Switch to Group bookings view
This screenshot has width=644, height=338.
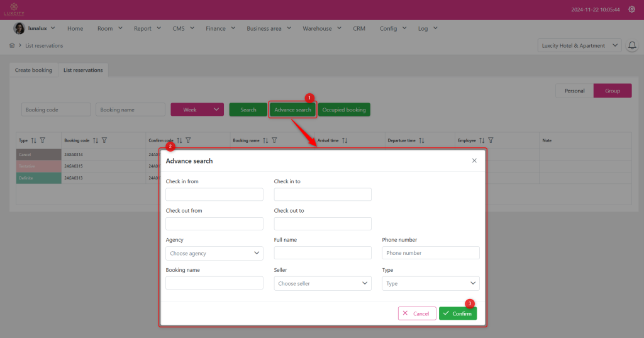pyautogui.click(x=613, y=91)
